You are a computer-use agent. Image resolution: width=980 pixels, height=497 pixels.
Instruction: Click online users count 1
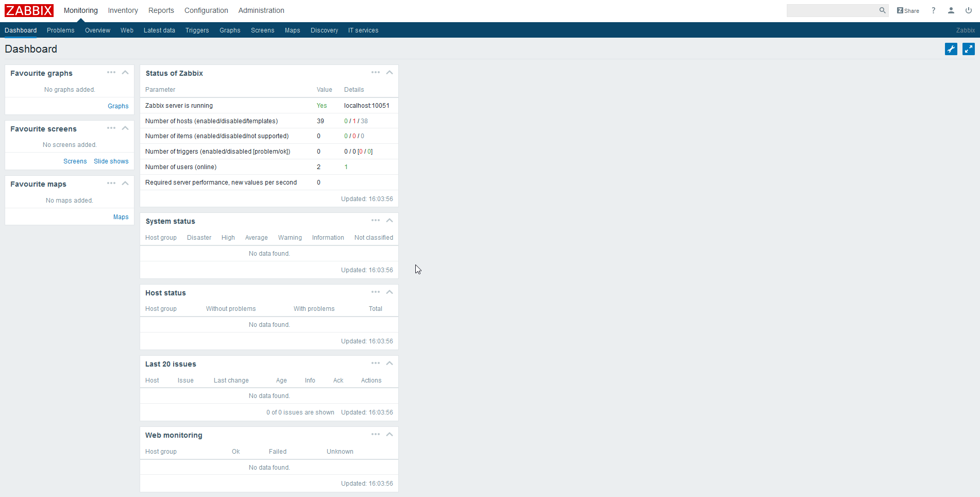346,167
